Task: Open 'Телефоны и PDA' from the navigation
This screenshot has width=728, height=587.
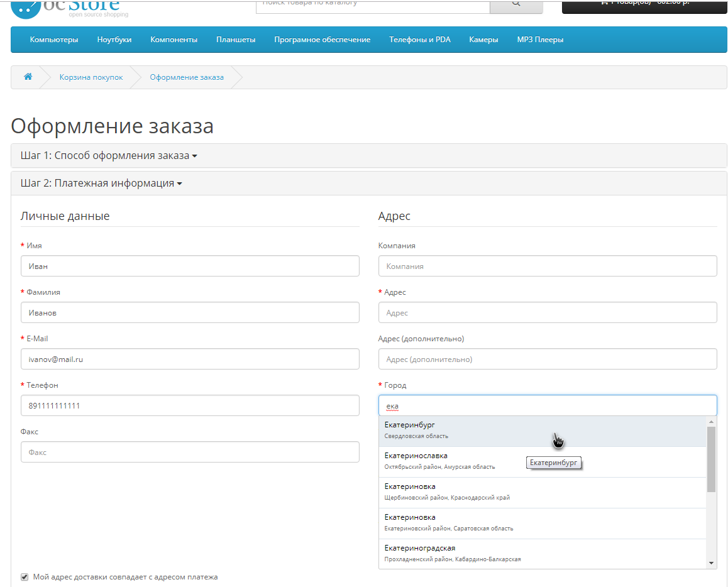Action: (419, 39)
